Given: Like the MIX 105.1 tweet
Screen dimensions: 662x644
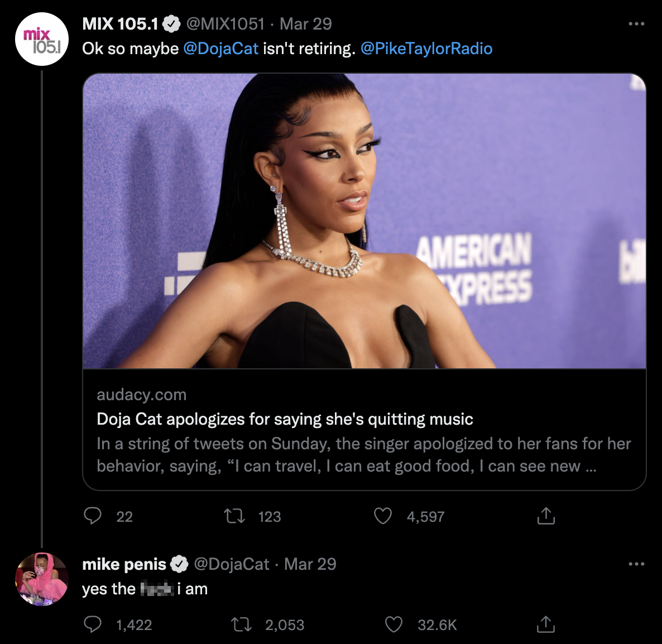Looking at the screenshot, I should [x=383, y=516].
